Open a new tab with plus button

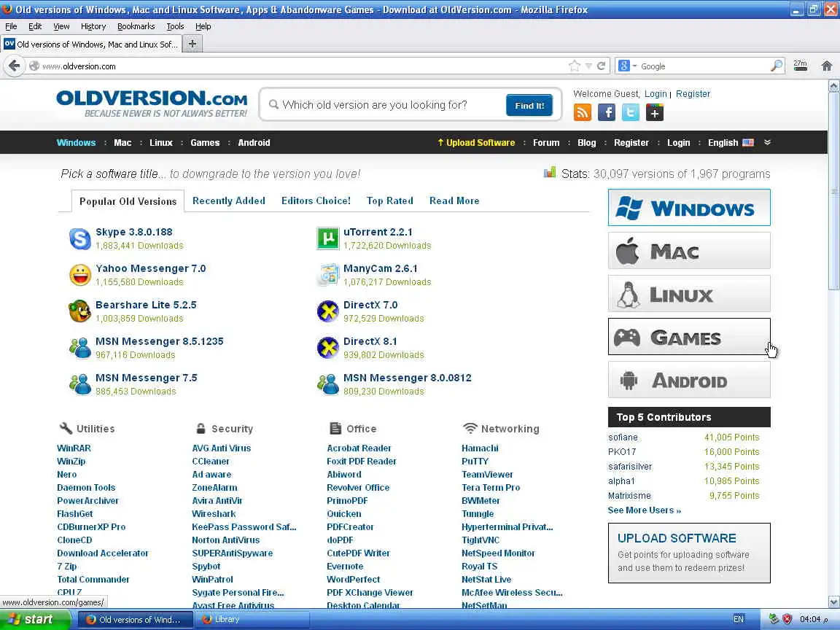[192, 44]
